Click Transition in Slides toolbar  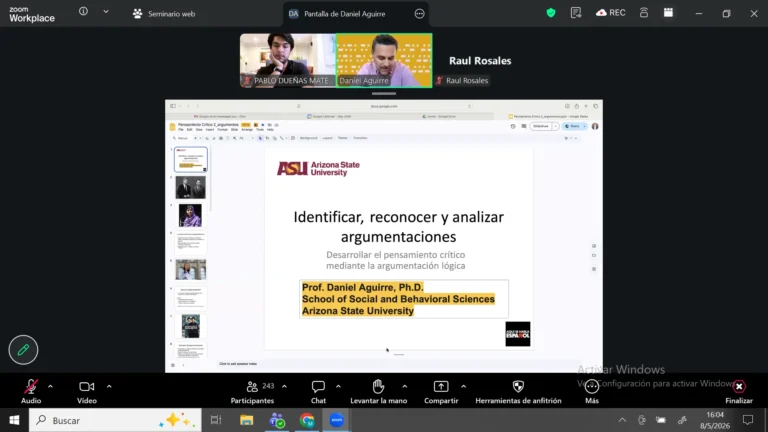(360, 138)
